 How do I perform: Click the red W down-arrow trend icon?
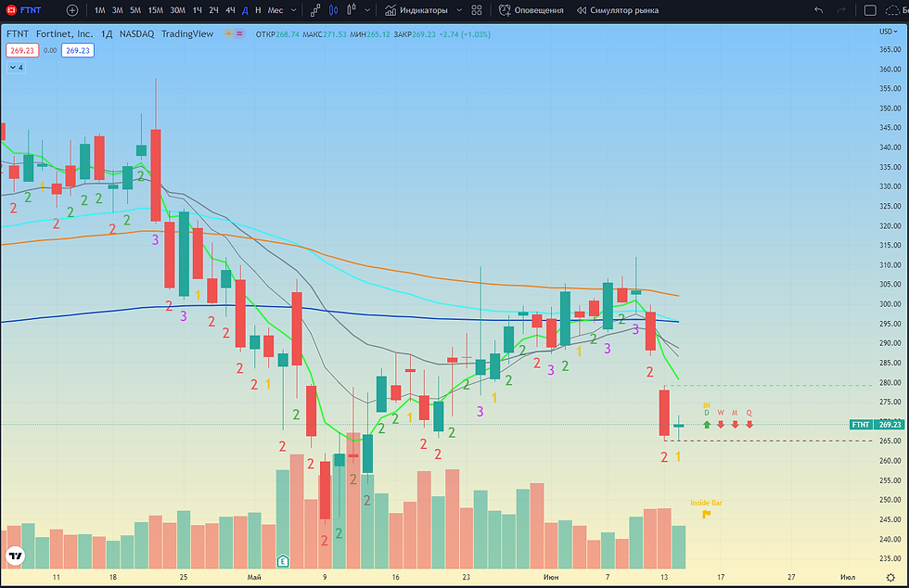coord(721,425)
